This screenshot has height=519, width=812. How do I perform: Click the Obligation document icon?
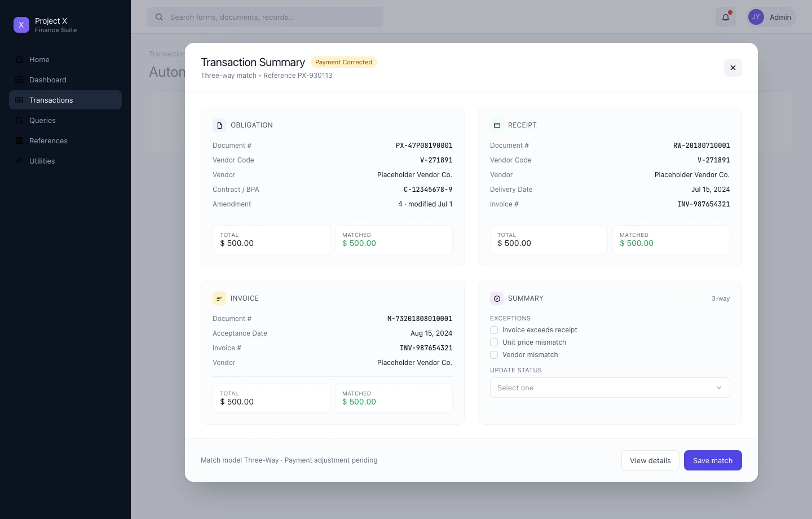pos(219,125)
